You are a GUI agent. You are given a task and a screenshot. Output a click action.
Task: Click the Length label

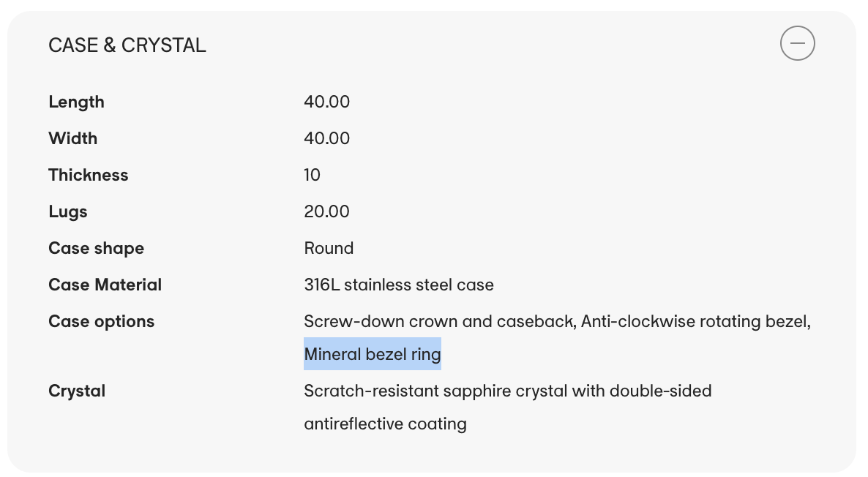(x=76, y=102)
